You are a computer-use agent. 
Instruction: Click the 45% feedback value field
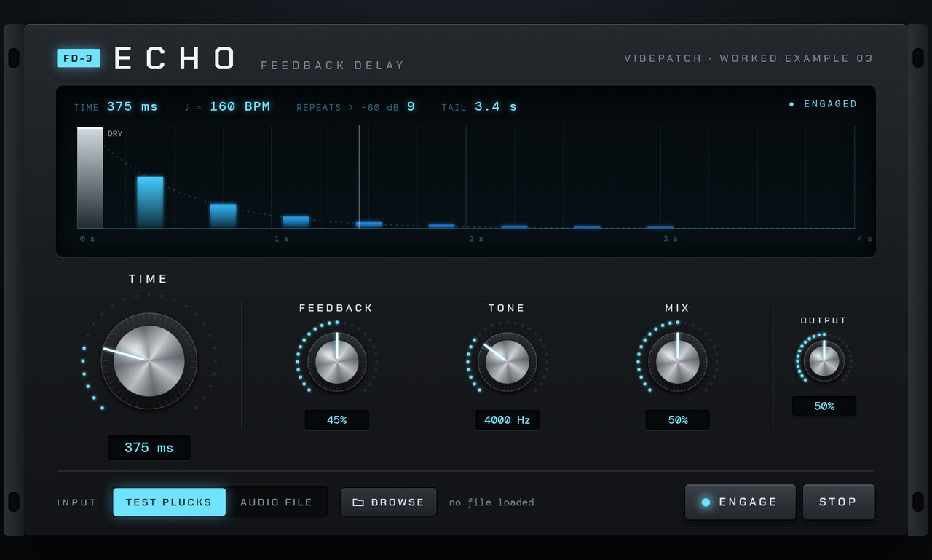(x=337, y=420)
